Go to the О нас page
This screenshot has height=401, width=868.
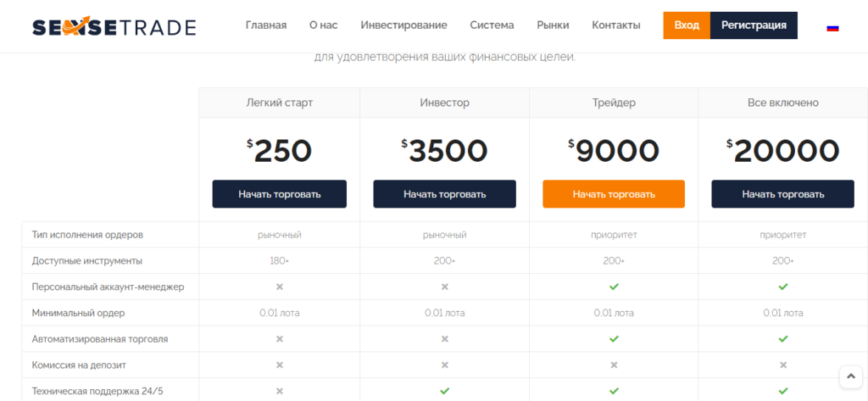coord(323,25)
